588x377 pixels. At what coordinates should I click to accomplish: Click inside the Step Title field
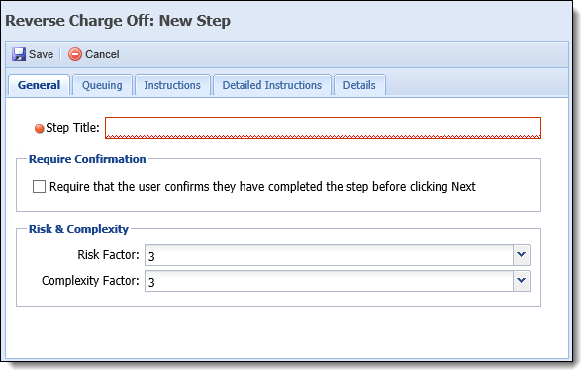pyautogui.click(x=323, y=128)
